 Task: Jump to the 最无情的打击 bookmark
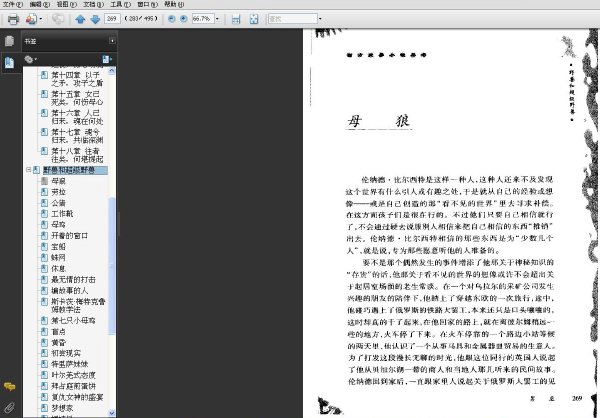[x=73, y=279]
